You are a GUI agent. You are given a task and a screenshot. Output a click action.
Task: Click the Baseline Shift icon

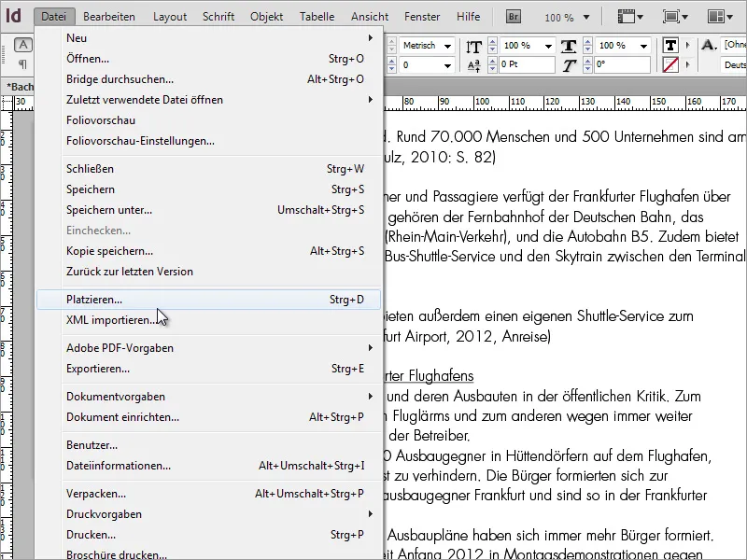pos(473,65)
